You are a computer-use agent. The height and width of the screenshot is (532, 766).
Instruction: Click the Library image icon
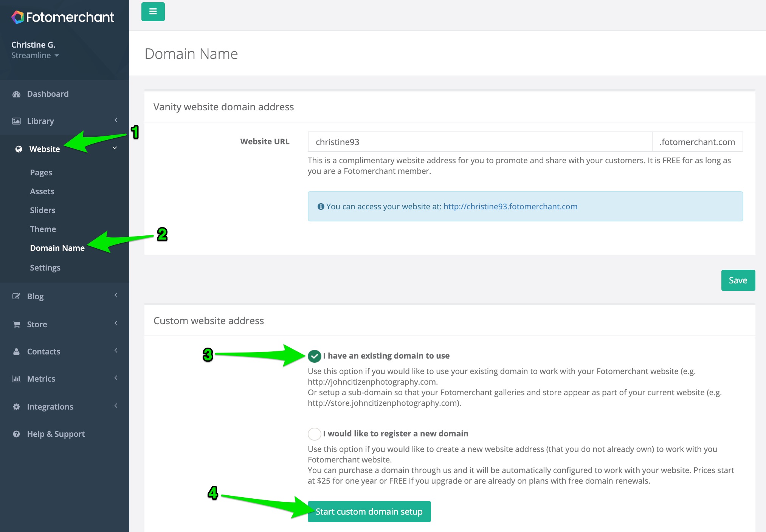(16, 121)
